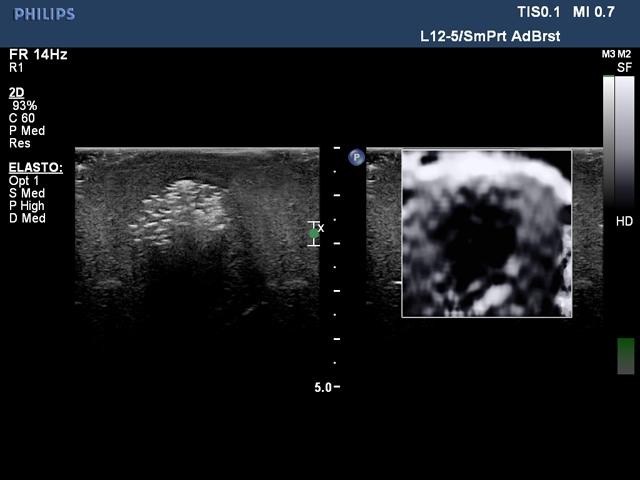The width and height of the screenshot is (640, 480).
Task: Click the elastography strain map box
Action: 486,233
